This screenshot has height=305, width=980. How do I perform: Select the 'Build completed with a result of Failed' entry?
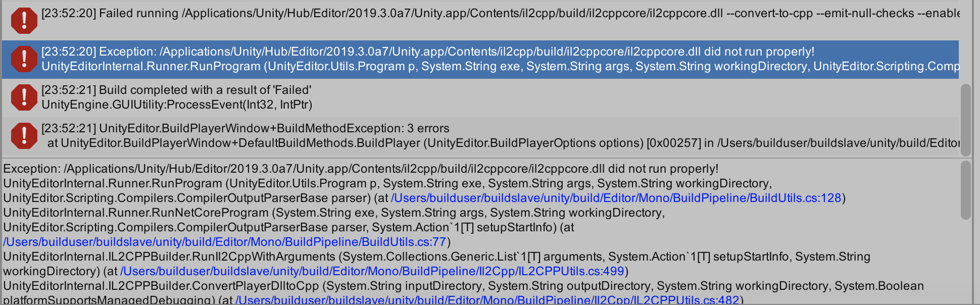pyautogui.click(x=177, y=90)
